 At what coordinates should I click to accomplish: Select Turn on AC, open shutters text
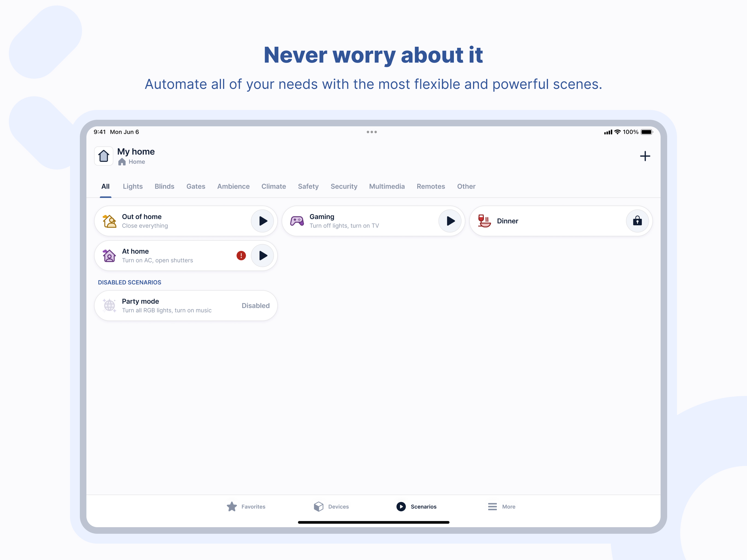(x=157, y=260)
